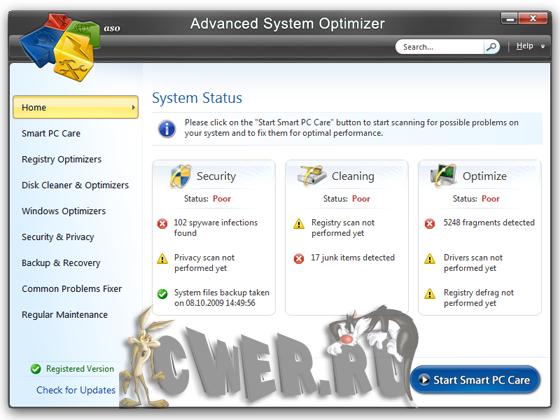
Task: Open Smart PC Care section
Action: coord(51,133)
